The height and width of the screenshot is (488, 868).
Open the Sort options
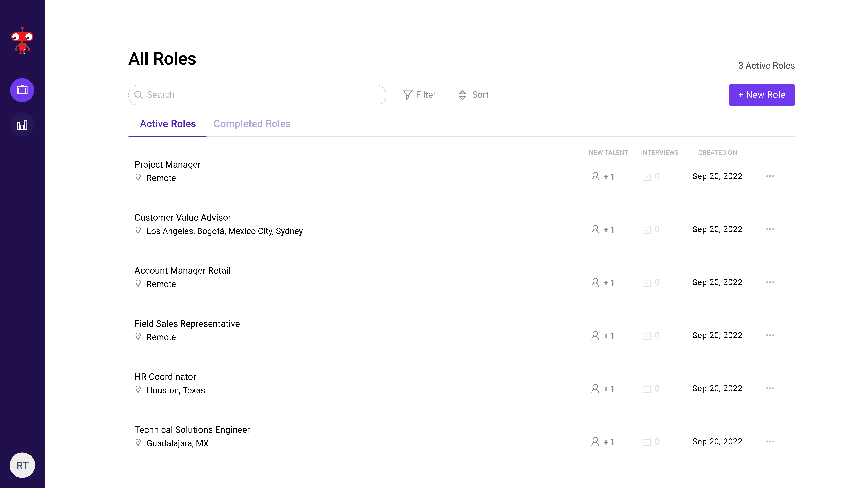pyautogui.click(x=473, y=95)
